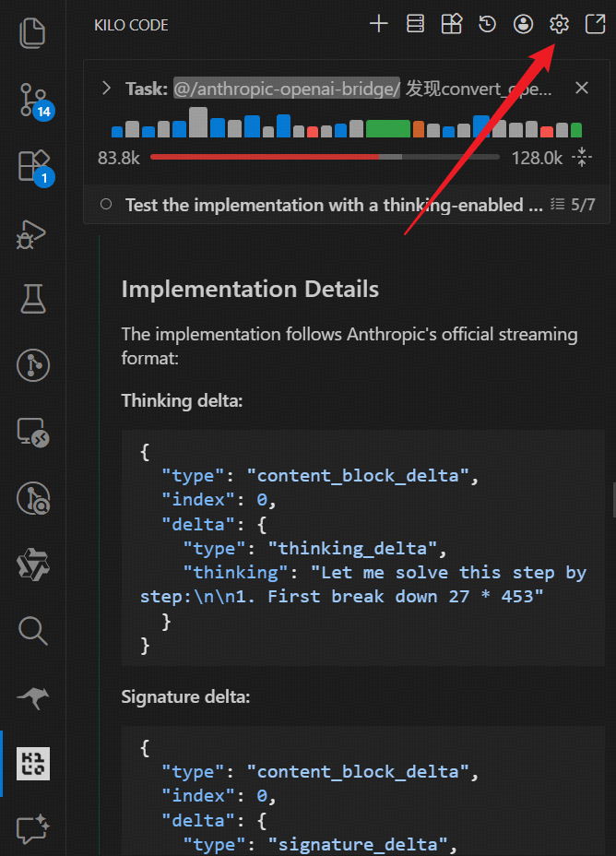Open the Extensions view
This screenshot has width=616, height=856.
(32, 166)
